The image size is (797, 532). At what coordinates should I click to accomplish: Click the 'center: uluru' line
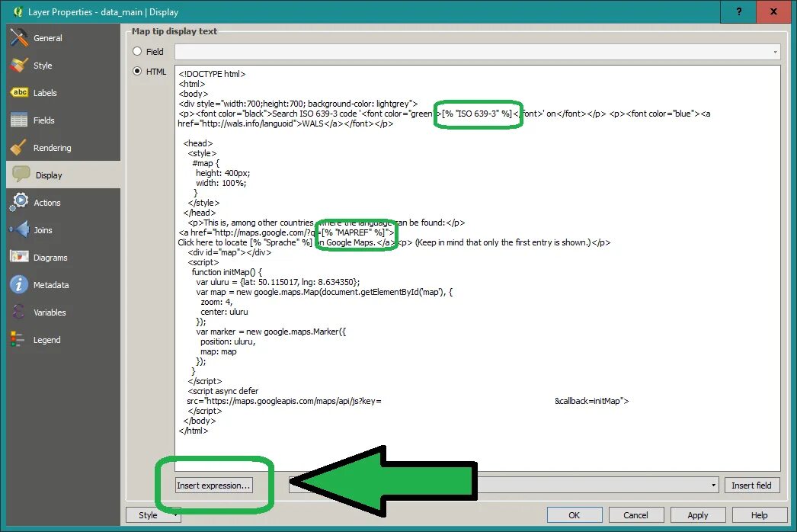[x=224, y=312]
